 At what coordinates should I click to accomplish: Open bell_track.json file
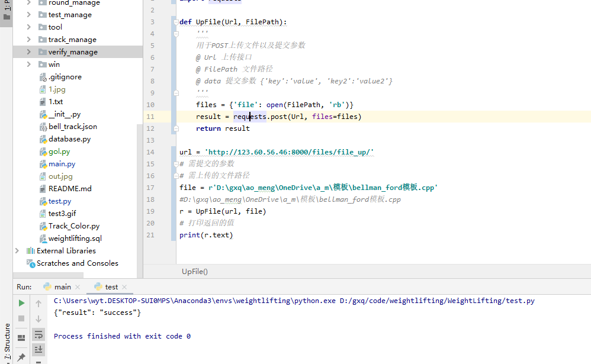coord(73,127)
